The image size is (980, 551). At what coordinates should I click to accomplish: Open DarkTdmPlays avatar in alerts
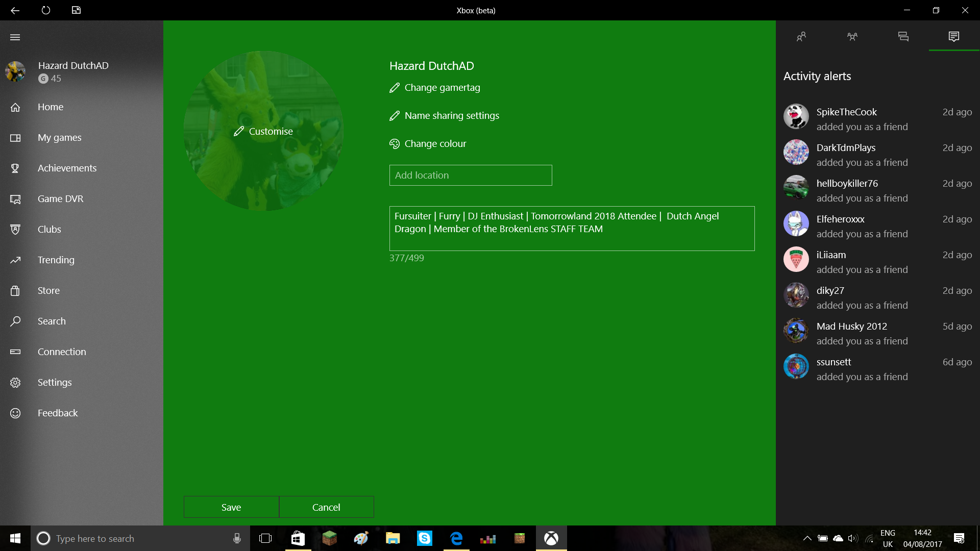coord(796,152)
